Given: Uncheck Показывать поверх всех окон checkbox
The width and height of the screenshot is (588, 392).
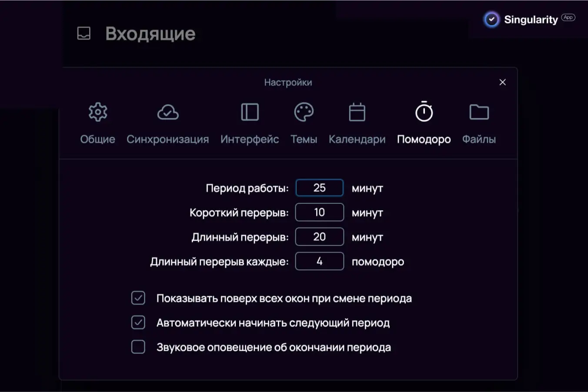Looking at the screenshot, I should click(138, 298).
